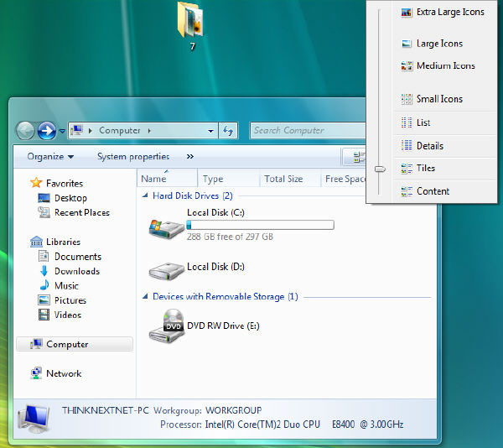Screen dimensions: 503x448
Task: Click the Search Computer input field
Action: point(306,130)
